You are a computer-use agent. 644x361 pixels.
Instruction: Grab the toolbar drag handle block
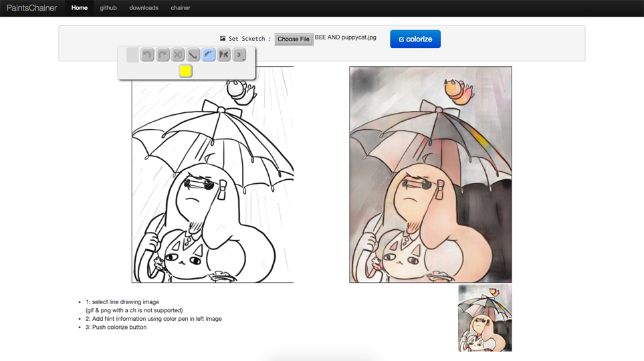click(132, 55)
